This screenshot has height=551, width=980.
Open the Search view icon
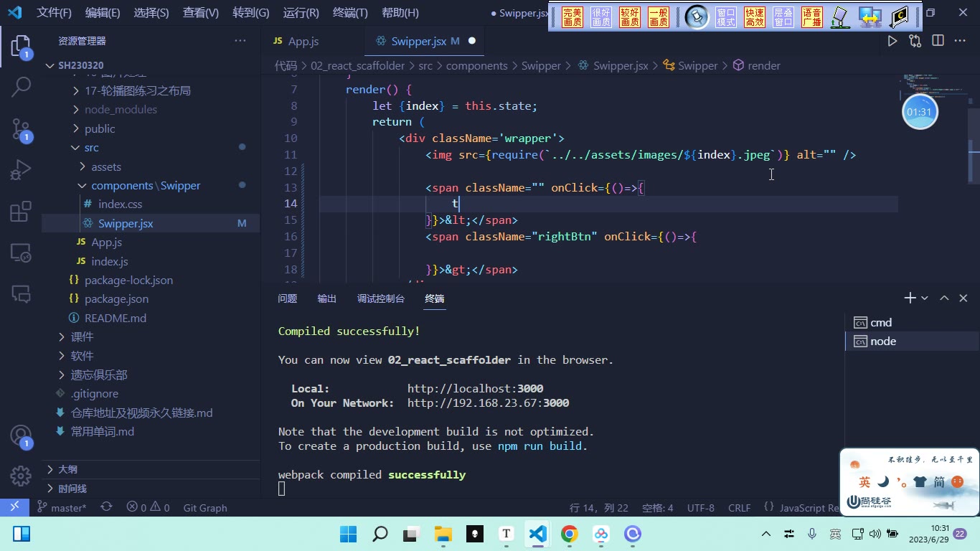coord(21,88)
